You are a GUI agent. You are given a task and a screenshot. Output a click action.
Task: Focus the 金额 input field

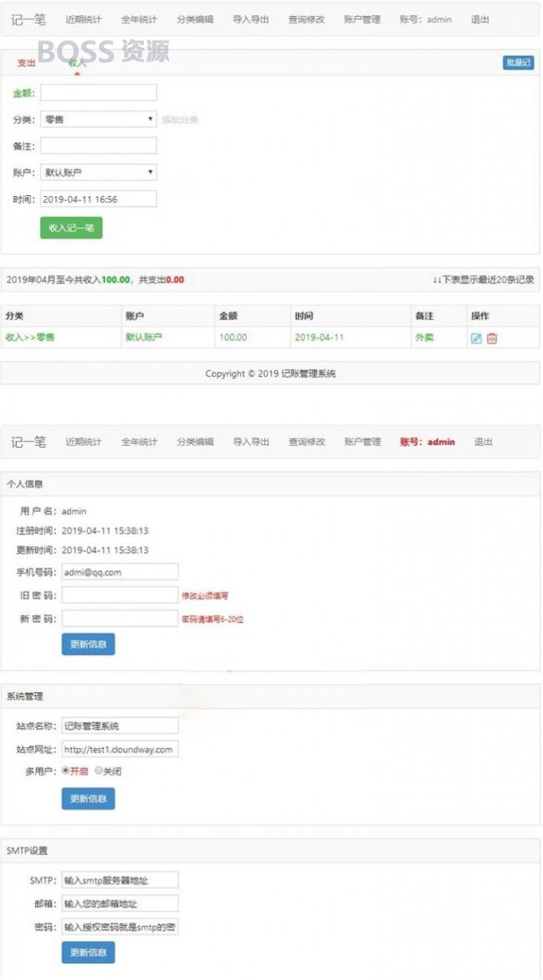99,93
